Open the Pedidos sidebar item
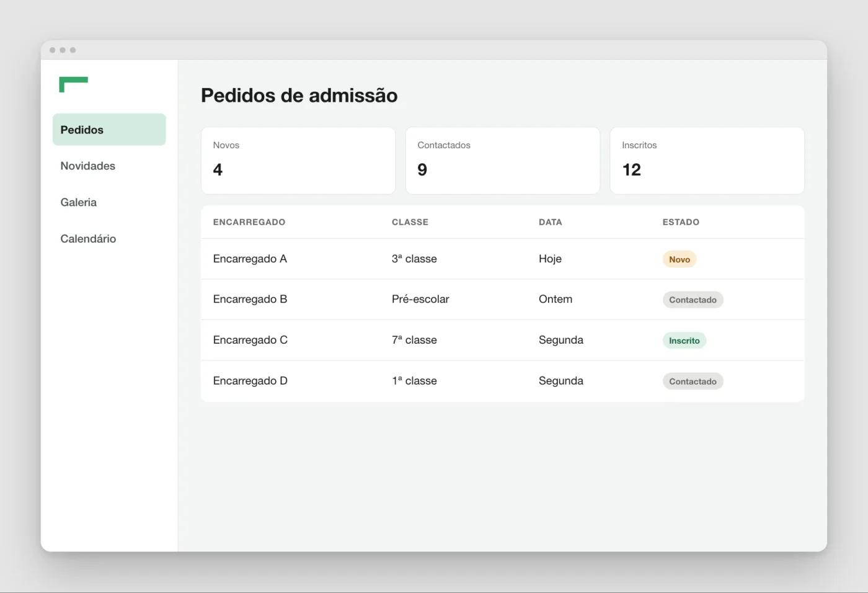868x593 pixels. 109,130
